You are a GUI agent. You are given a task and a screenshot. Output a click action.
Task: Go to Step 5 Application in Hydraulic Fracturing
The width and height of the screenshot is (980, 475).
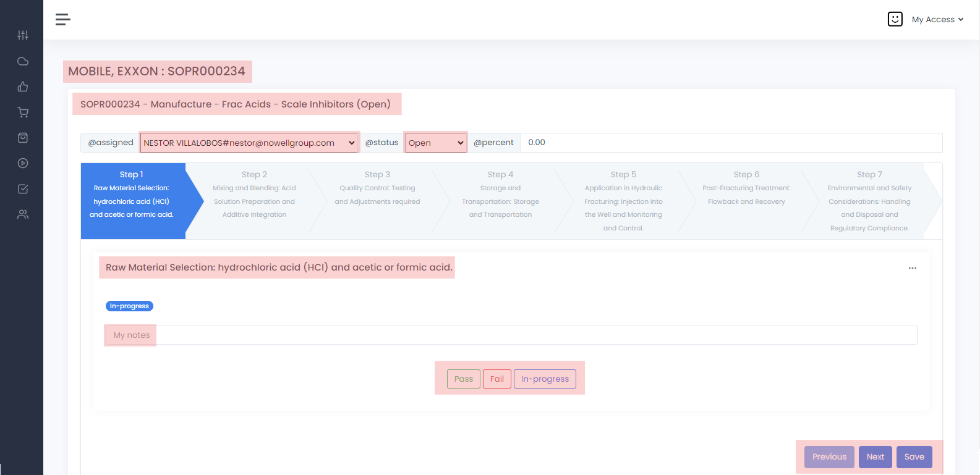[623, 201]
